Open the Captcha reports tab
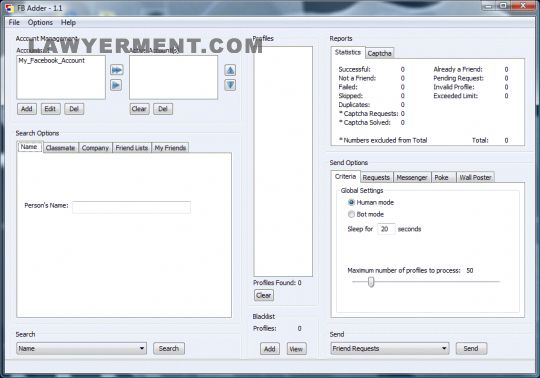 click(379, 53)
